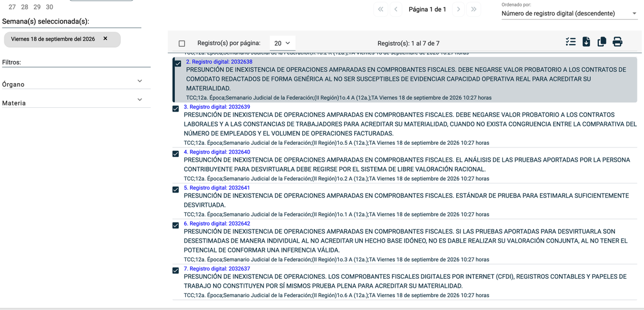Click the 'Registro(s): 1 al 7 de 7' text

(408, 43)
